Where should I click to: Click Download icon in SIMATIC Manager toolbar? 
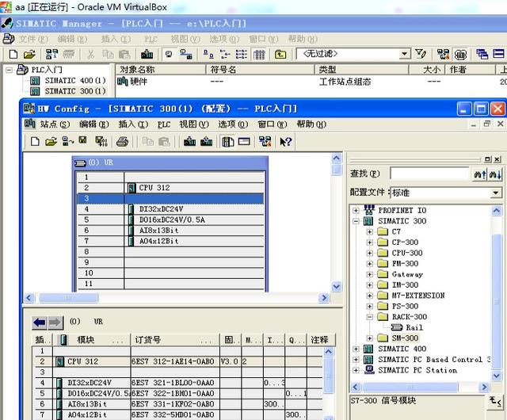pos(147,54)
